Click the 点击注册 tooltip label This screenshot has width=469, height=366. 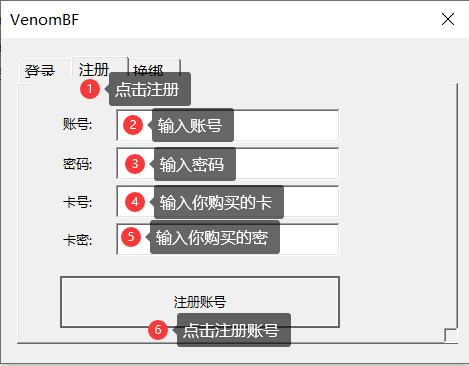coord(150,89)
